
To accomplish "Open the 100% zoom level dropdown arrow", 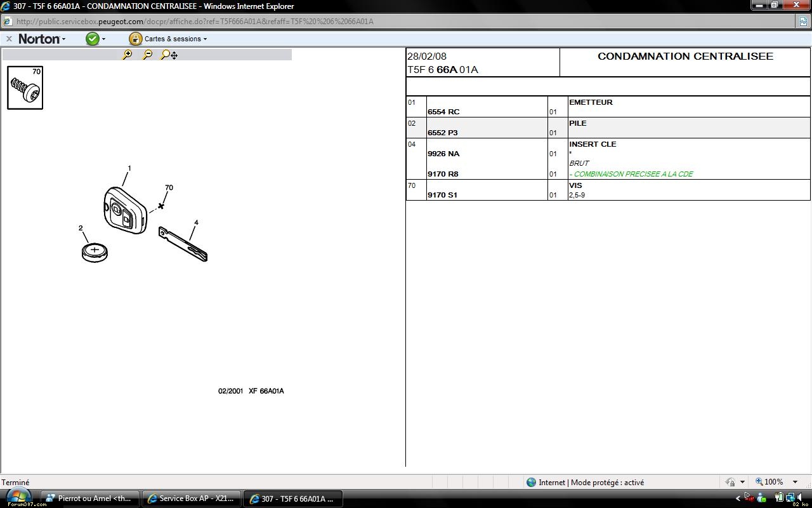I will coord(795,482).
